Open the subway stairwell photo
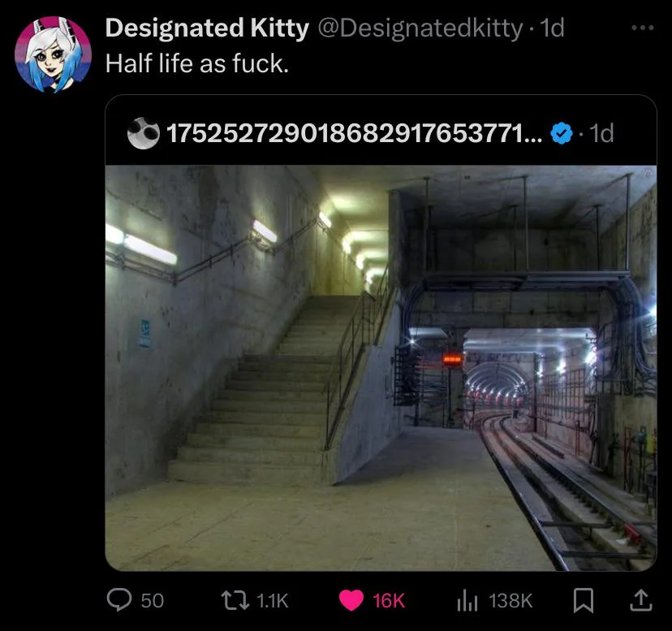This screenshot has width=672, height=631. 381,368
